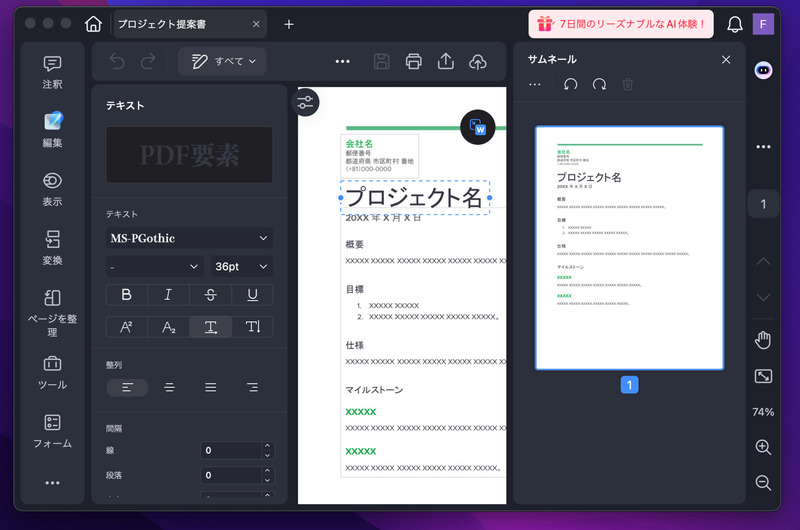The width and height of the screenshot is (800, 530).
Task: Align text right
Action: pyautogui.click(x=253, y=388)
